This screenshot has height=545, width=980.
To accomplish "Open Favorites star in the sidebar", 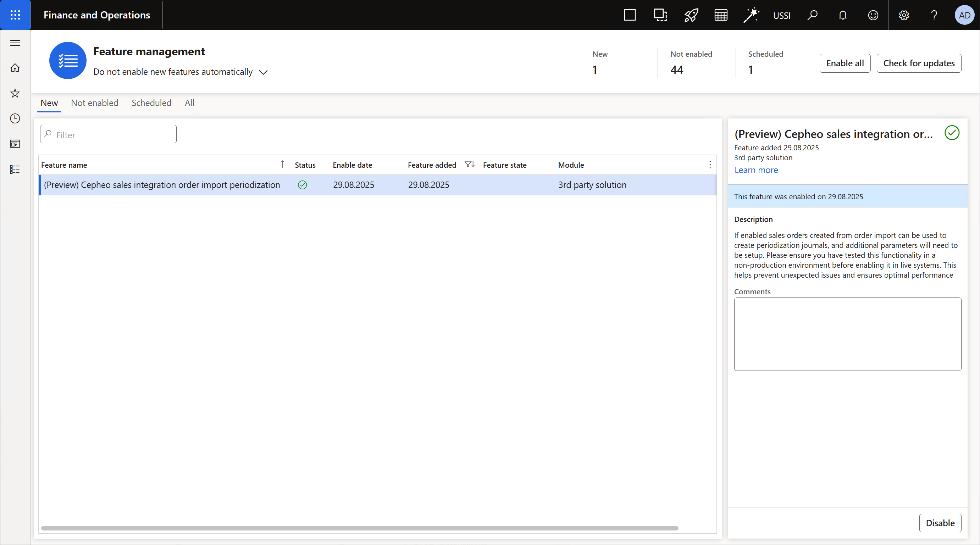I will 15,93.
